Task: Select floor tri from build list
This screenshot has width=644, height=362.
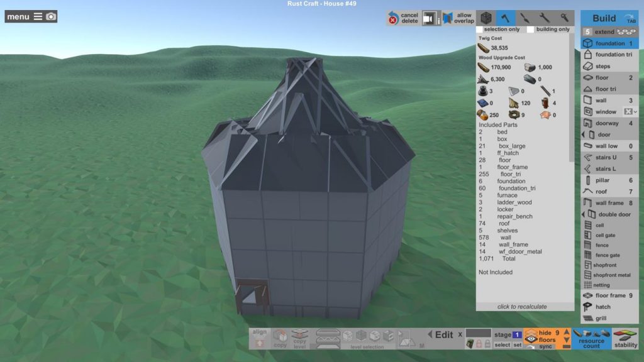Action: click(609, 89)
